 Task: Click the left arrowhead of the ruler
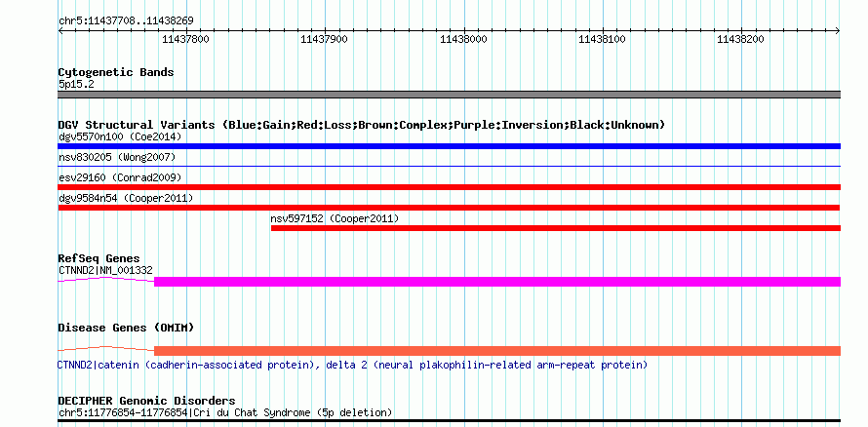pos(60,31)
